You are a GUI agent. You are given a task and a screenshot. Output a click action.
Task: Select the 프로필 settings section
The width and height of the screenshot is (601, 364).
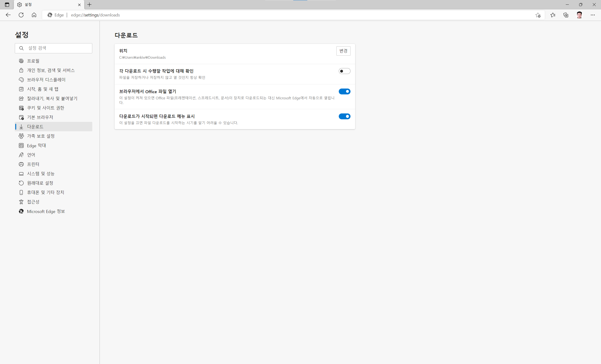[x=33, y=61]
